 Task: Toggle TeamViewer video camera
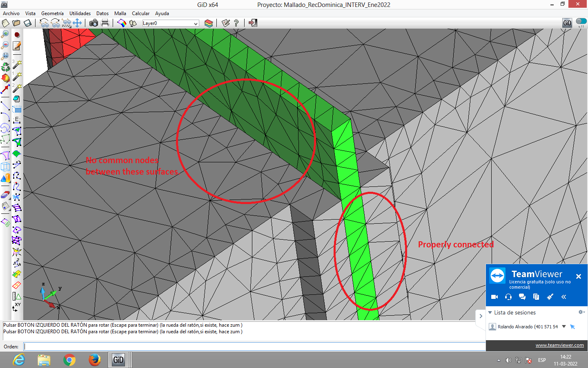pos(494,297)
